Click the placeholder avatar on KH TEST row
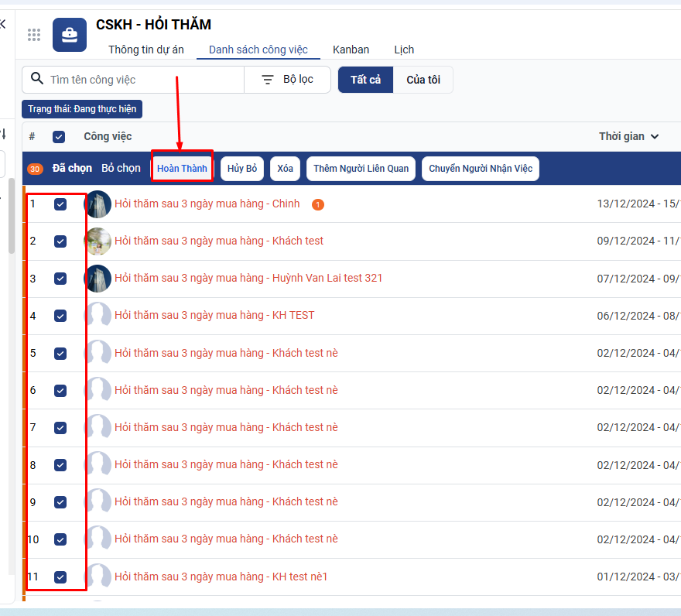The image size is (681, 616). coord(98,315)
